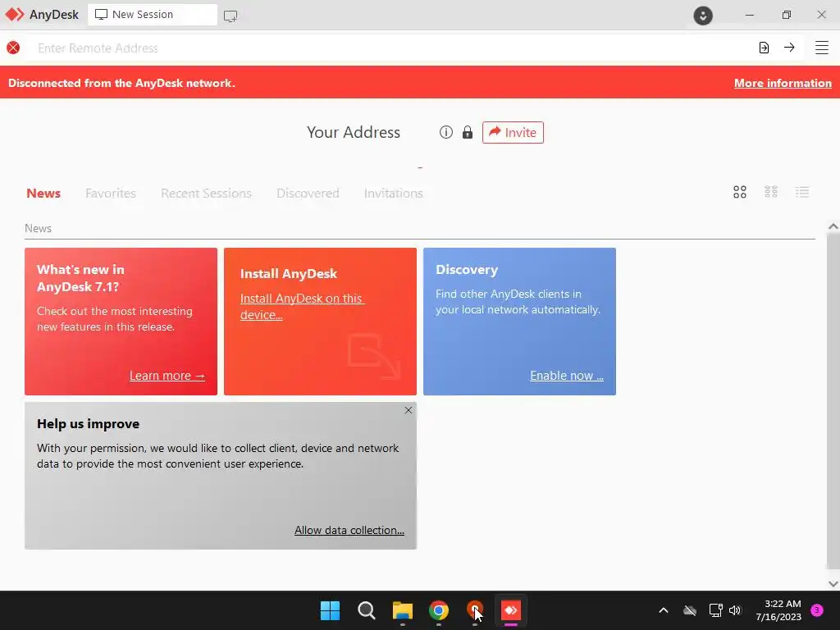Click the scrollbar up arrow
This screenshot has height=630, width=840.
pyautogui.click(x=833, y=226)
